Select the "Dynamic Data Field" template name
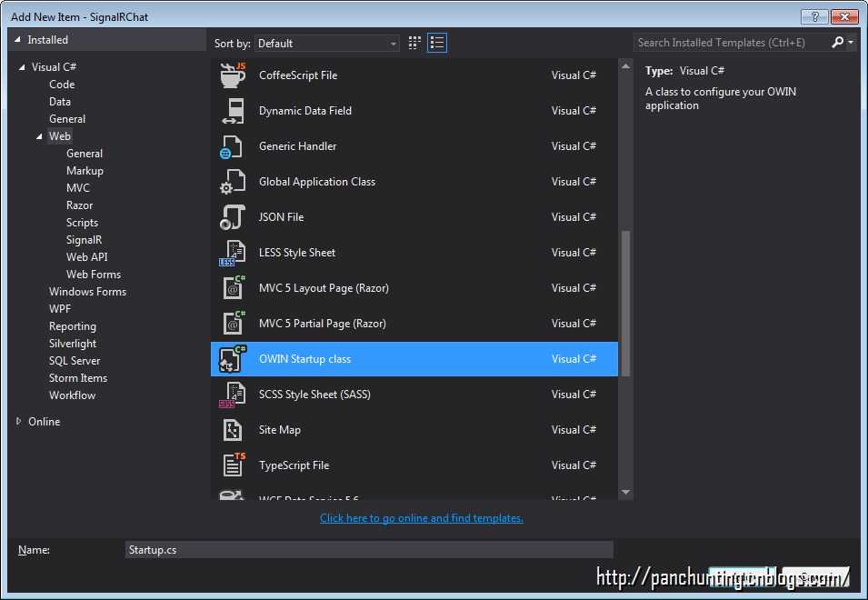The image size is (868, 600). pyautogui.click(x=305, y=111)
